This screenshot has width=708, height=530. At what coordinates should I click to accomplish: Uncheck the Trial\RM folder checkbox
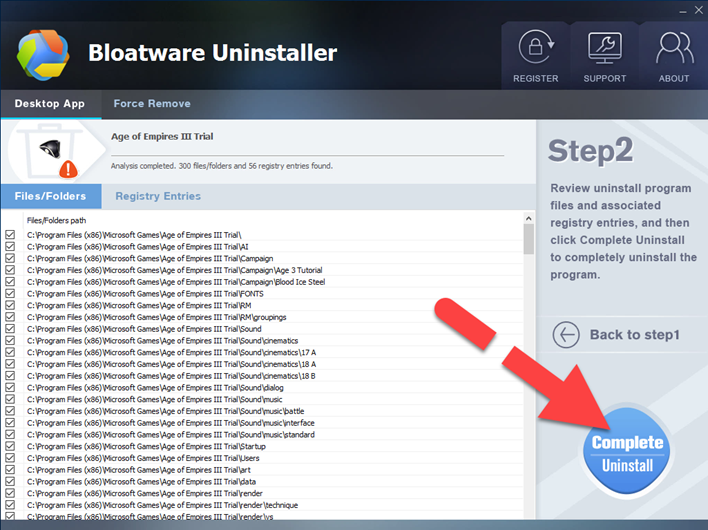point(10,305)
